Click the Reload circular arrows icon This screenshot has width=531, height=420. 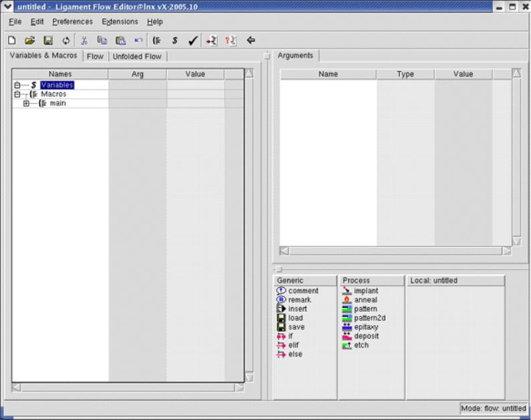66,41
